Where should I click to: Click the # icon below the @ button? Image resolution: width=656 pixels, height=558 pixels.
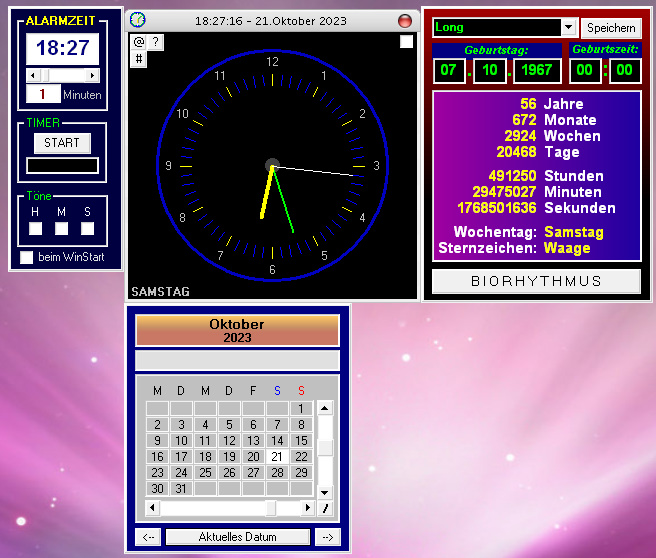point(139,59)
